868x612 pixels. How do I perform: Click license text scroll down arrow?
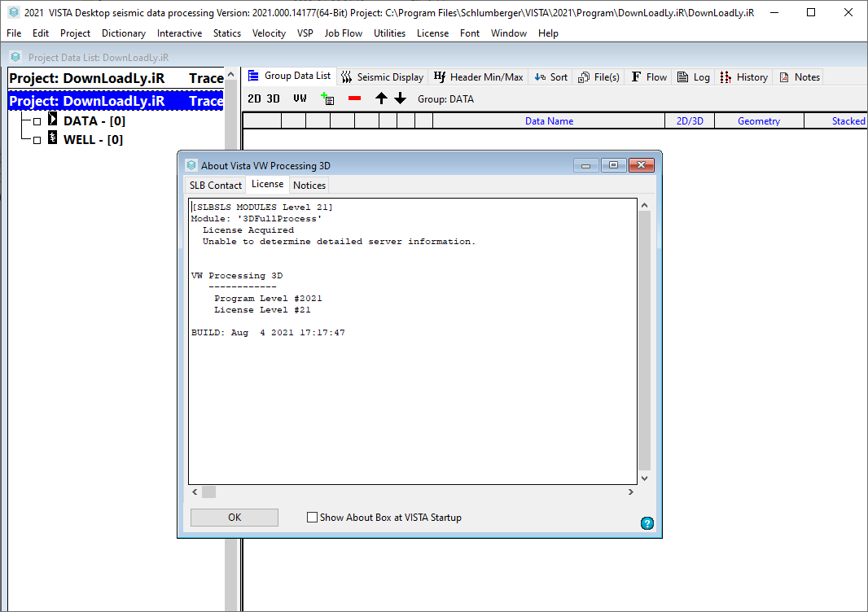pyautogui.click(x=644, y=478)
